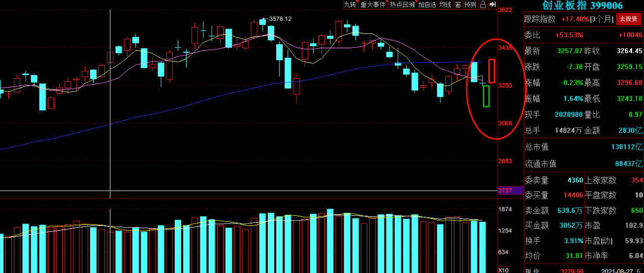This screenshot has height=273, width=644.
Task: Open the 重大事件 dropdown
Action: (373, 5)
